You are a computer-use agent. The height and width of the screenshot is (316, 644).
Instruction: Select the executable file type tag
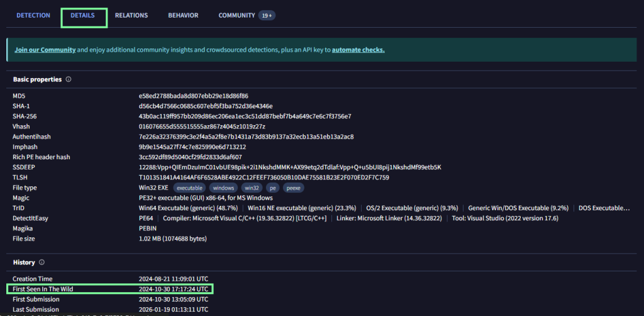tap(189, 188)
